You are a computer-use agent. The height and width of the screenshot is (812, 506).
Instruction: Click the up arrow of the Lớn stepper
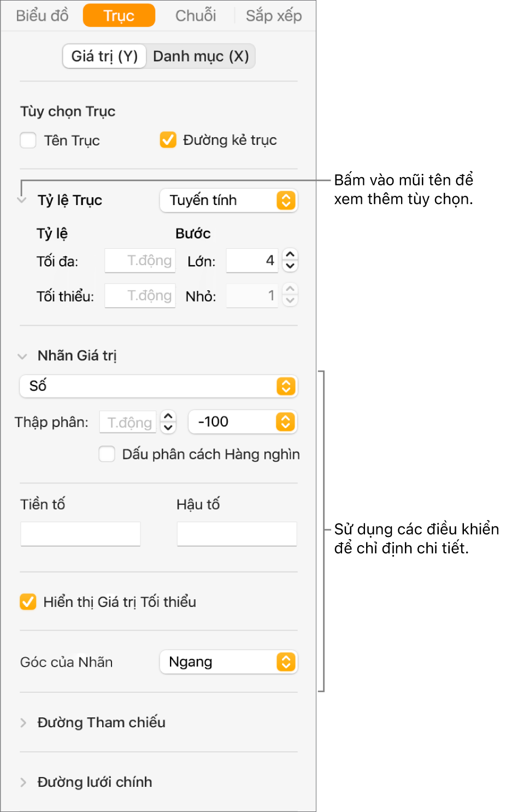[290, 254]
